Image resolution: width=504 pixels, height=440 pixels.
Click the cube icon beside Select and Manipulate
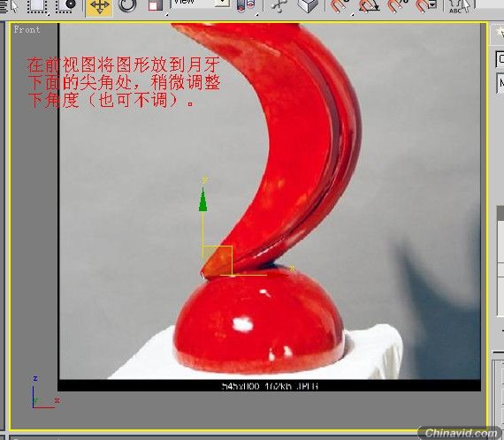click(x=308, y=5)
